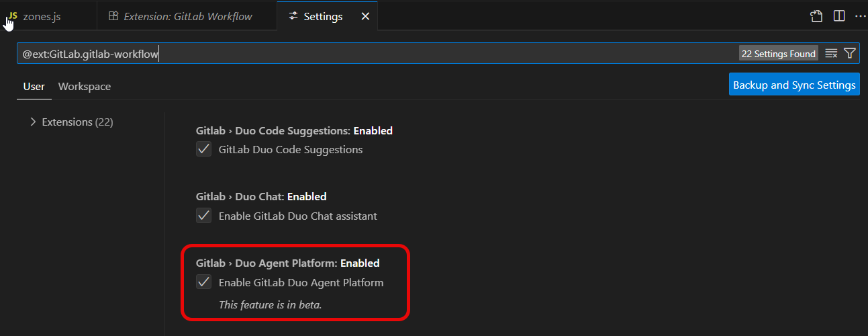This screenshot has height=336, width=868.
Task: Disable GitLab Duo Code Suggestions checkbox
Action: (x=204, y=149)
